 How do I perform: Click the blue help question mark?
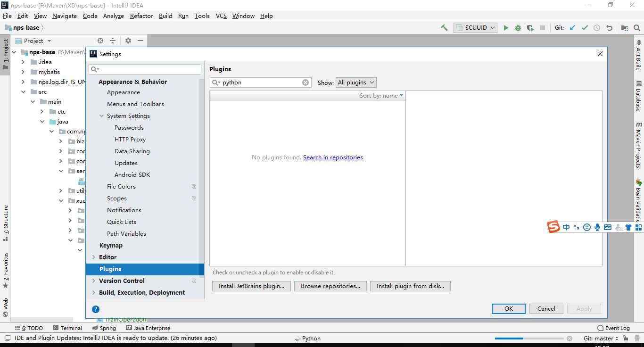click(96, 309)
